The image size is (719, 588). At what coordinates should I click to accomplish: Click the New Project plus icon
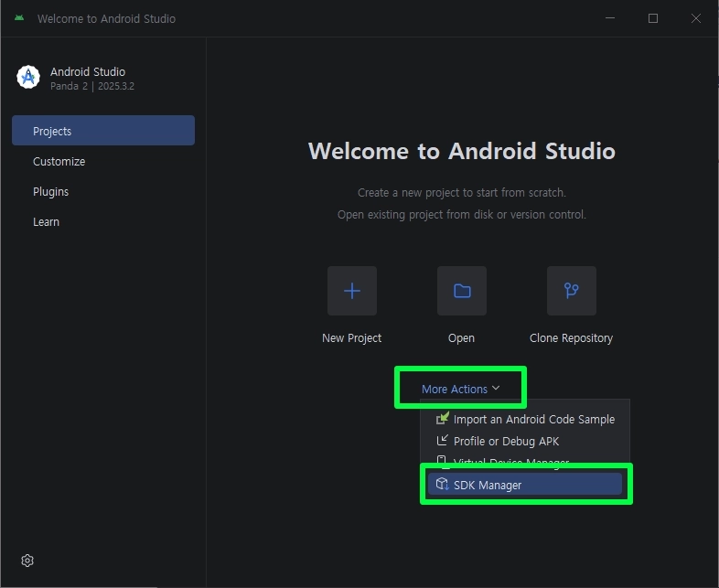coord(351,291)
